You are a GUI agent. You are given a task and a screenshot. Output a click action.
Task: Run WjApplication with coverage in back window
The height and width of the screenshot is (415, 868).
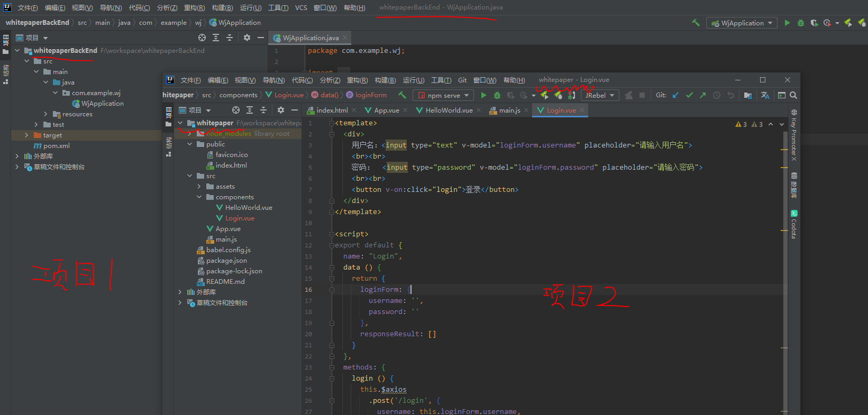[x=814, y=23]
